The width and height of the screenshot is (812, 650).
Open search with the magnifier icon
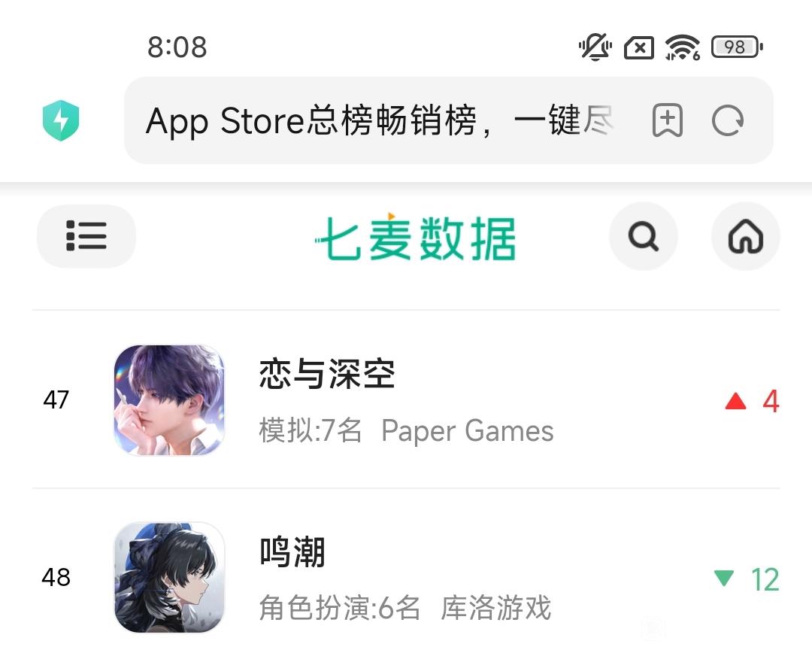(x=643, y=236)
